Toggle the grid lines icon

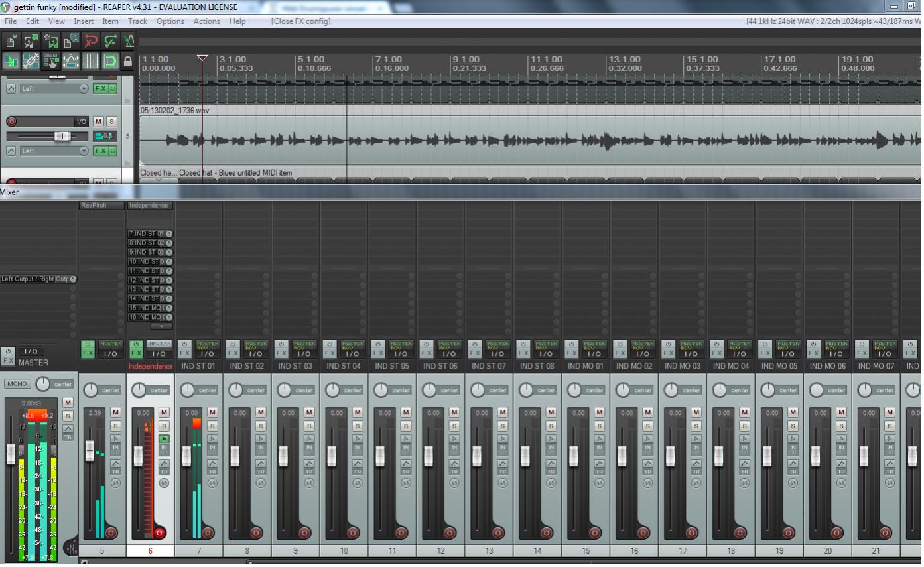[x=90, y=62]
